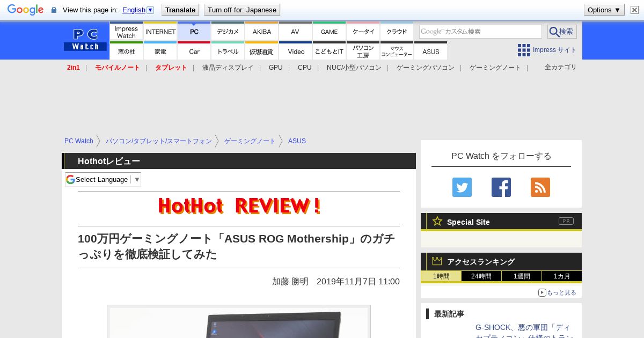644x338 pixels.
Task: Open the translate bar Options dropdown
Action: 604,10
